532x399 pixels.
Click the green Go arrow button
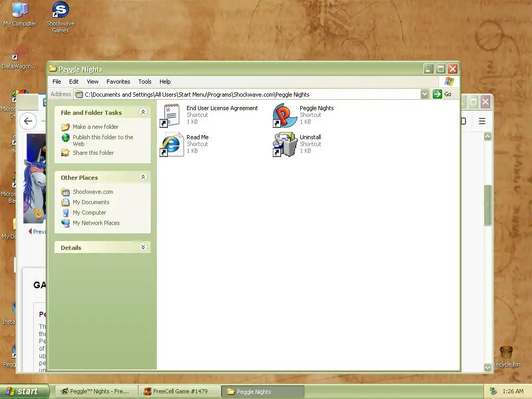pos(437,95)
